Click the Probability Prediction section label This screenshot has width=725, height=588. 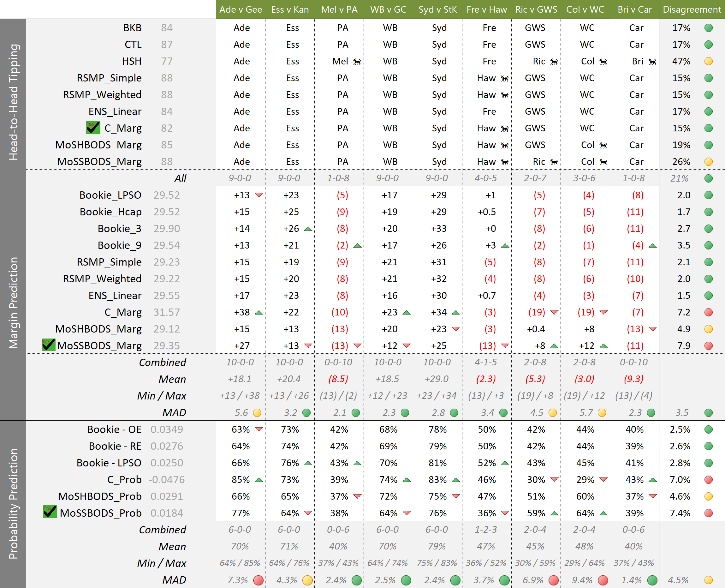click(x=13, y=504)
